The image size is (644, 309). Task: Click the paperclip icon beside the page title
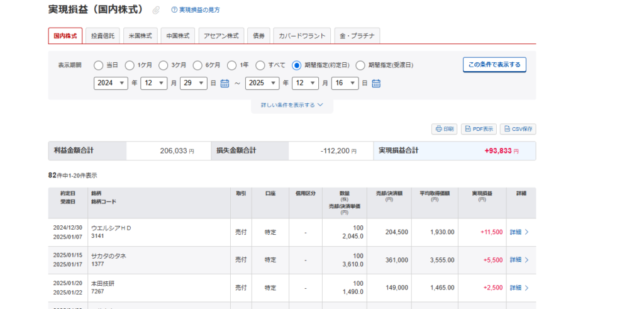click(157, 10)
